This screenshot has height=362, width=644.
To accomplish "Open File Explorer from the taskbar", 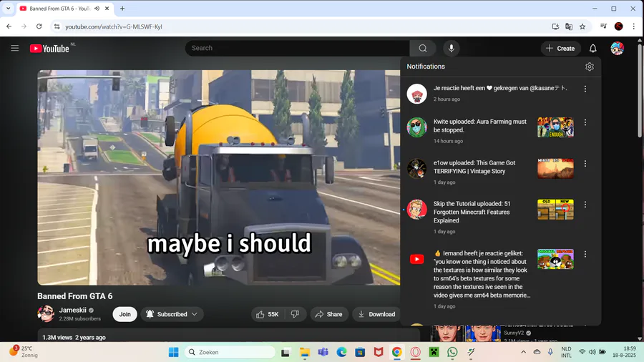I will point(304,352).
